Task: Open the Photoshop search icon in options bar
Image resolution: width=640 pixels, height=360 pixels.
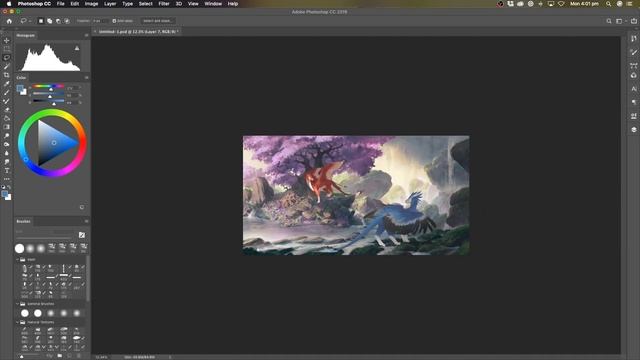Action: pyautogui.click(x=609, y=21)
